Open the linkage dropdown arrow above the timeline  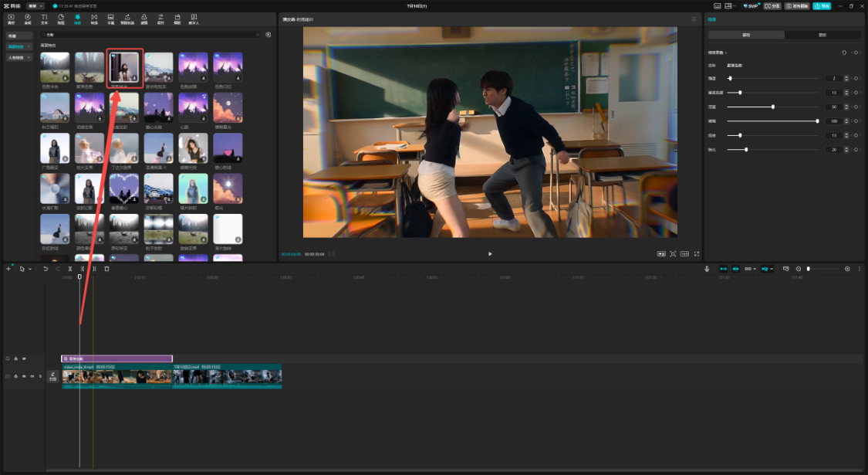(755, 269)
